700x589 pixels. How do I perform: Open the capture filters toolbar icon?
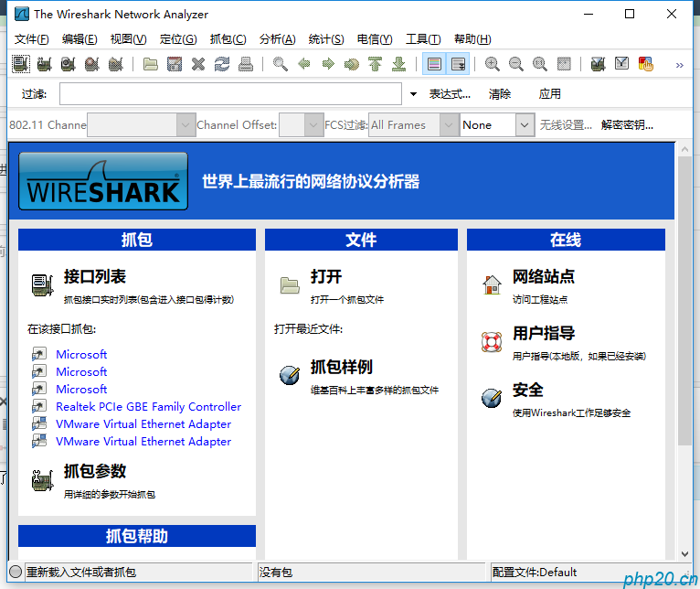point(598,64)
